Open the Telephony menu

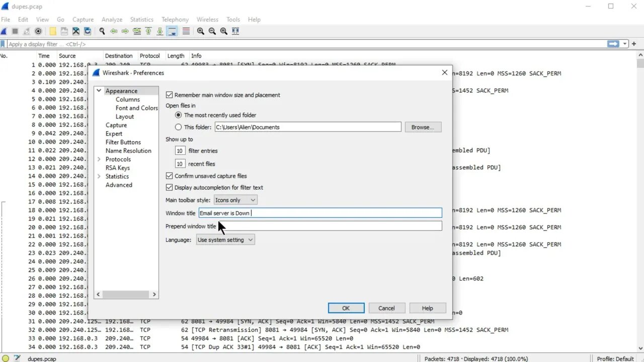click(x=175, y=20)
